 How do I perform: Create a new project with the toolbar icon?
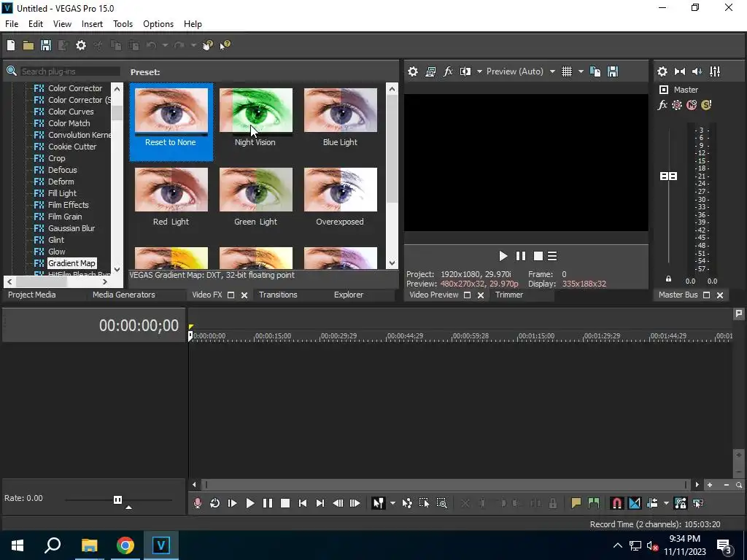click(x=11, y=45)
